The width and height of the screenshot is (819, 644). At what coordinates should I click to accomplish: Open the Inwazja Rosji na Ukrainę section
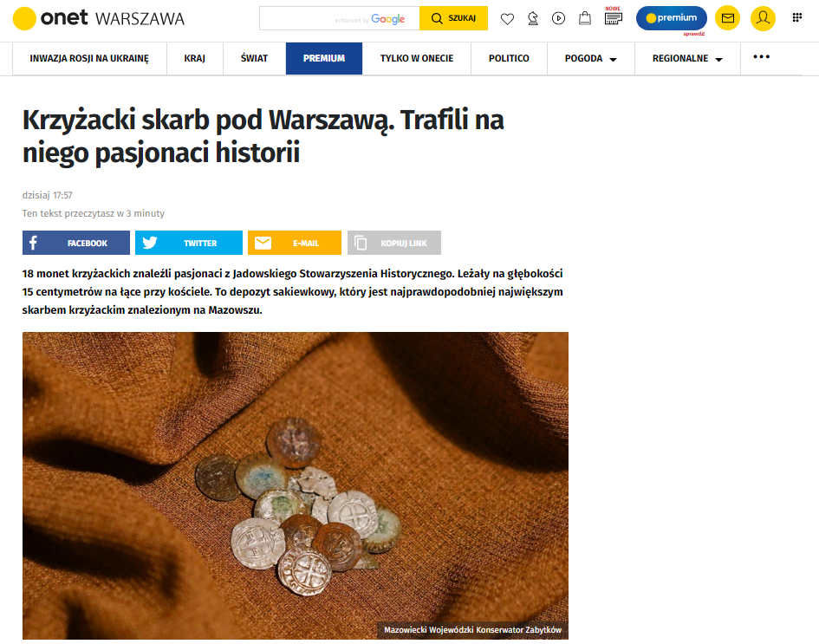[89, 58]
